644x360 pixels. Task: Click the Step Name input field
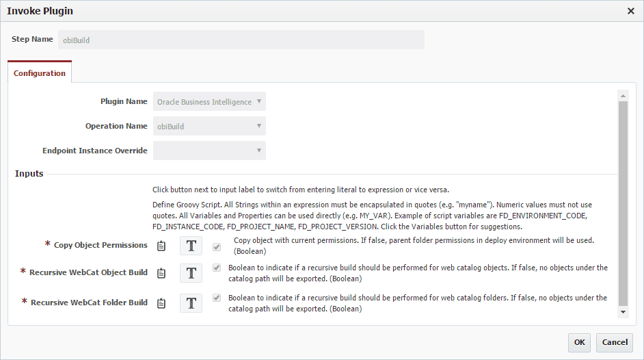coord(241,40)
